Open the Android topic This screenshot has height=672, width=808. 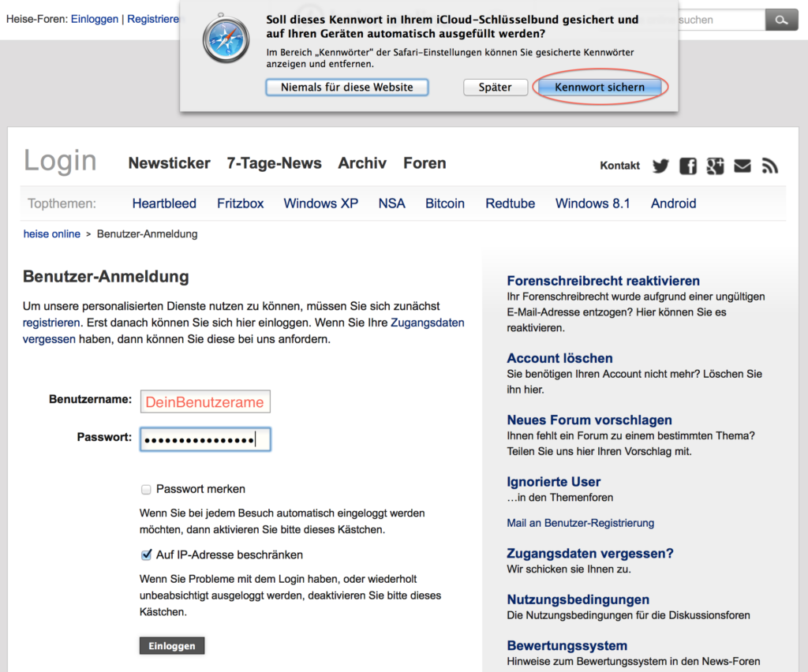point(674,203)
